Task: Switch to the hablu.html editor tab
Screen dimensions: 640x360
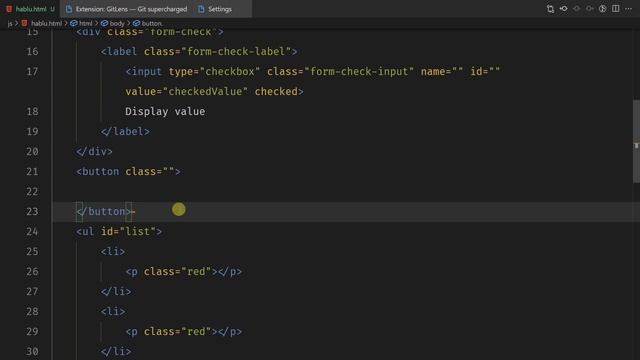Action: 31,9
